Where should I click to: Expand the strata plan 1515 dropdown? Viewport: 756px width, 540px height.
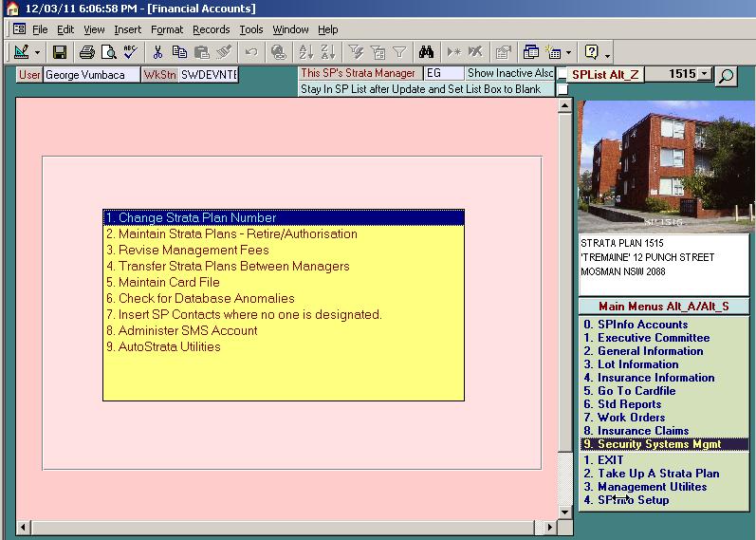pos(704,74)
